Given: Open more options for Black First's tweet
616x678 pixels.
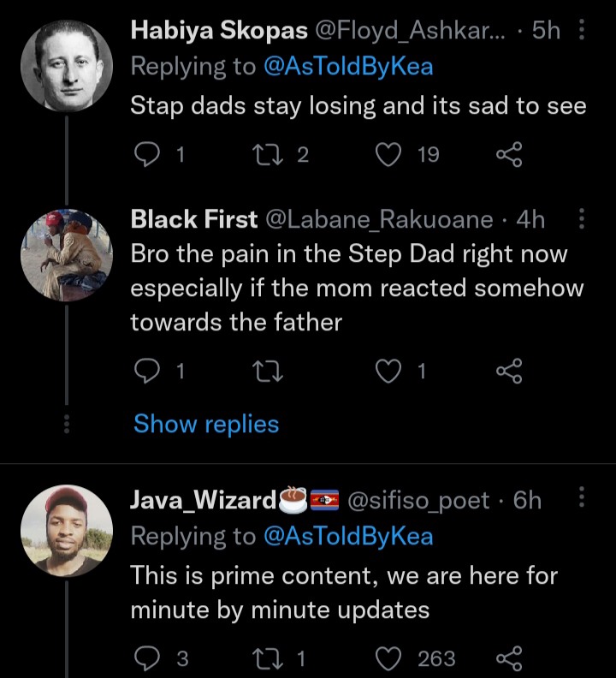Looking at the screenshot, I should pyautogui.click(x=582, y=219).
